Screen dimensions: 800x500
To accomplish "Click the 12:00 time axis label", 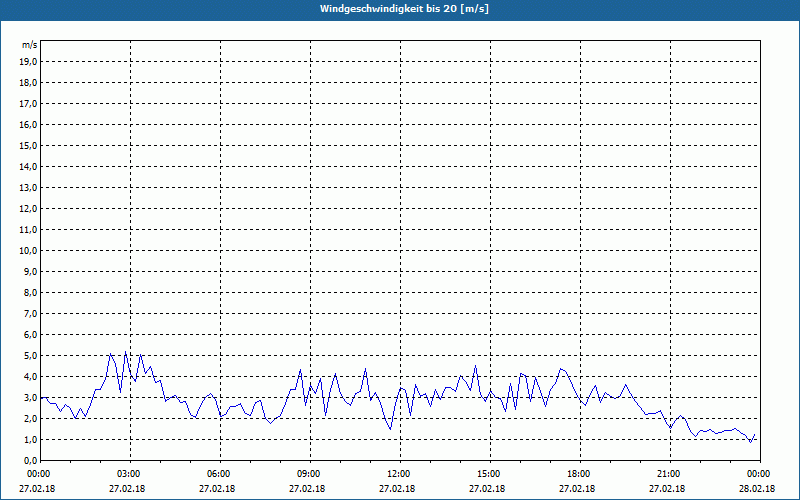I will click(400, 474).
